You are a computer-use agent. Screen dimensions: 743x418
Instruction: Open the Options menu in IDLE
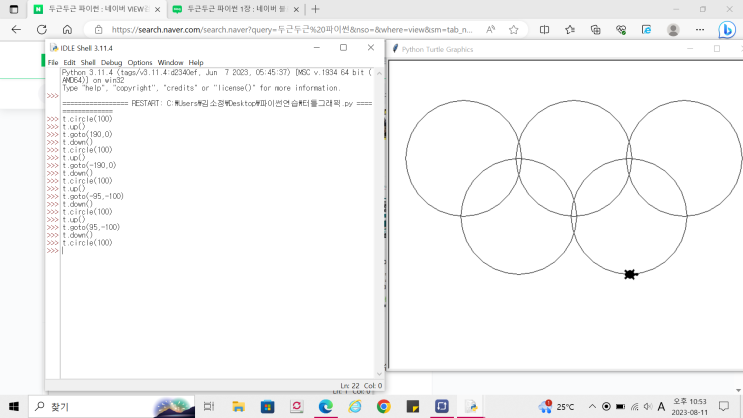[x=140, y=62]
